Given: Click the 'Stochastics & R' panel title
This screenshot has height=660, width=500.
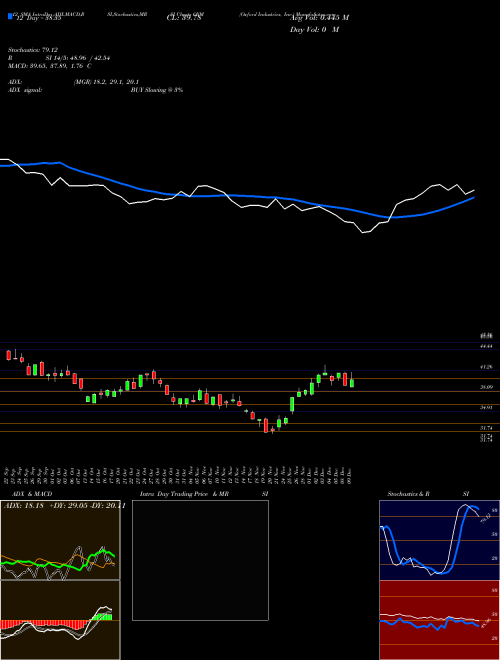Looking at the screenshot, I should point(409,494).
